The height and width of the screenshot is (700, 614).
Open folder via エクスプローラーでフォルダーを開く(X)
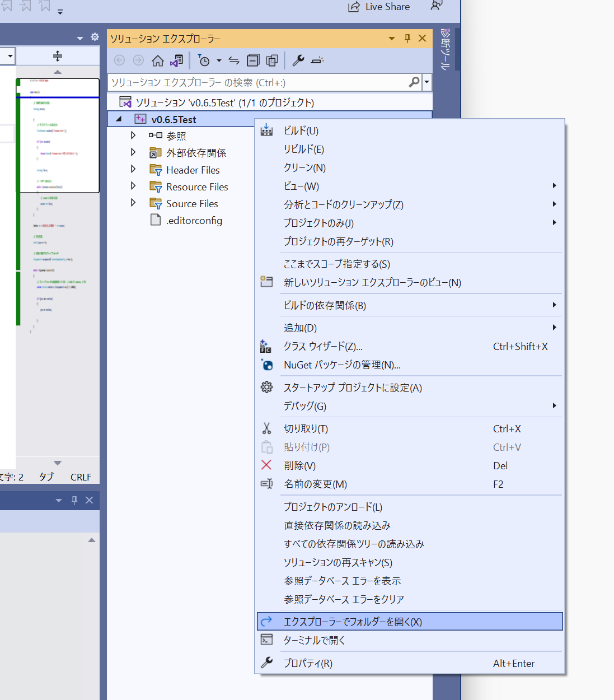click(410, 622)
